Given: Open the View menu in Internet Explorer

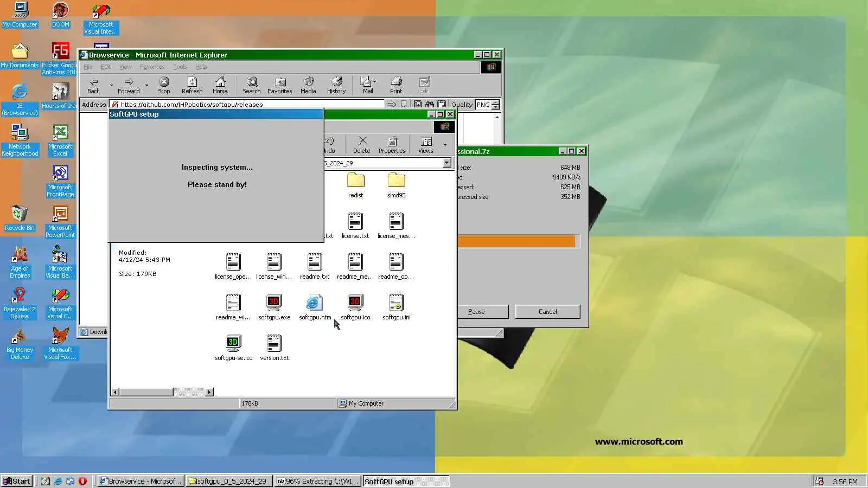Looking at the screenshot, I should 125,67.
